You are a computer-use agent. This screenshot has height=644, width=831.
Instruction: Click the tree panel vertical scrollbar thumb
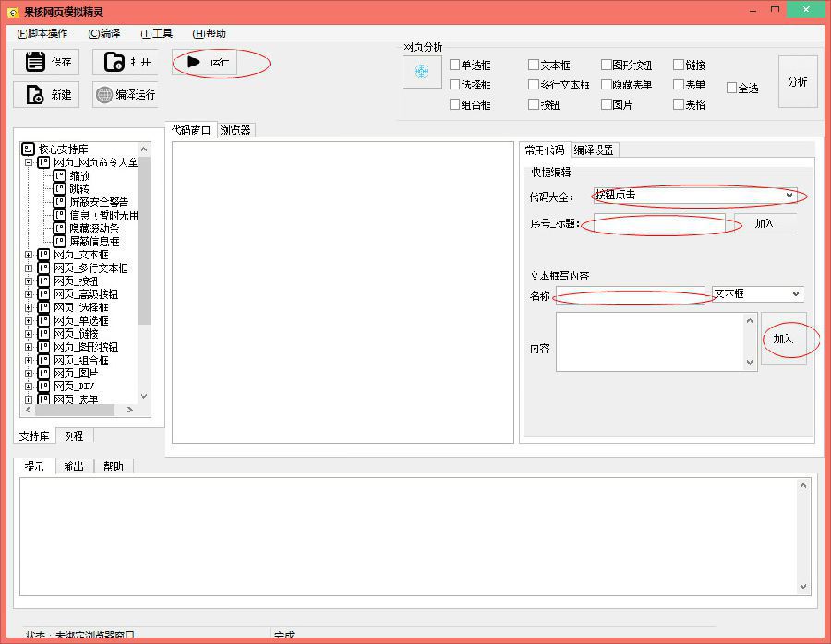[144, 241]
